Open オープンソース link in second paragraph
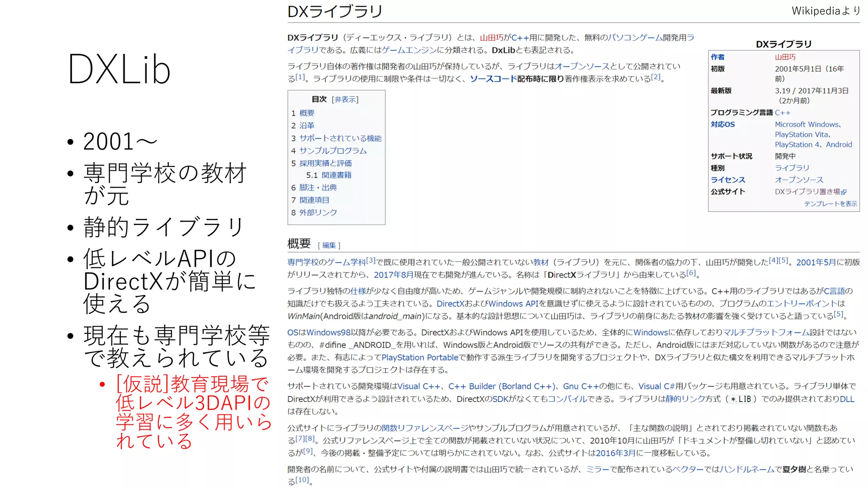 (582, 66)
